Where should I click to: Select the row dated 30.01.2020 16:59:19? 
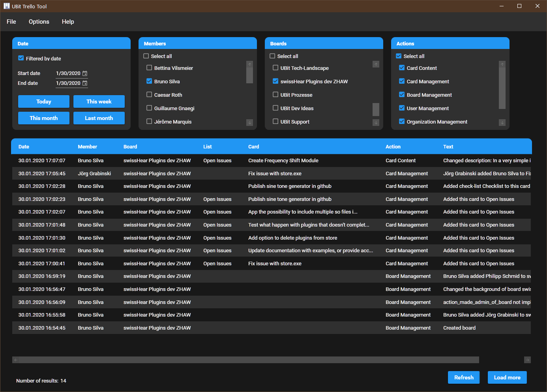click(272, 276)
